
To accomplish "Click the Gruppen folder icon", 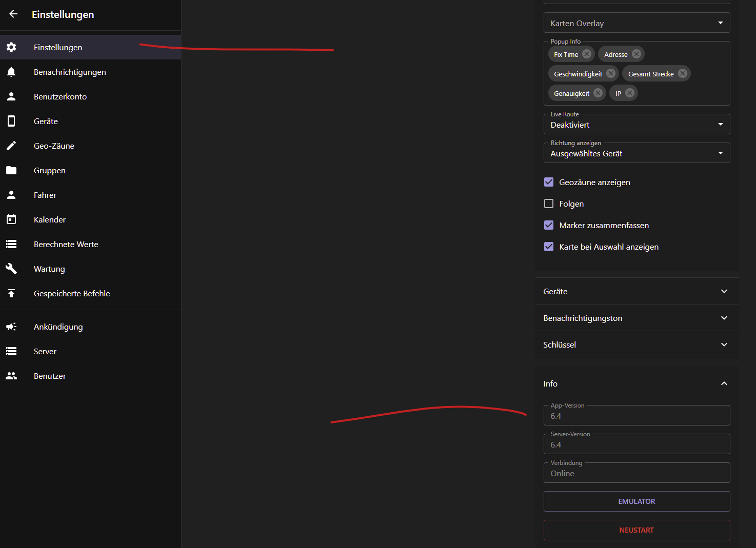I will 11,170.
